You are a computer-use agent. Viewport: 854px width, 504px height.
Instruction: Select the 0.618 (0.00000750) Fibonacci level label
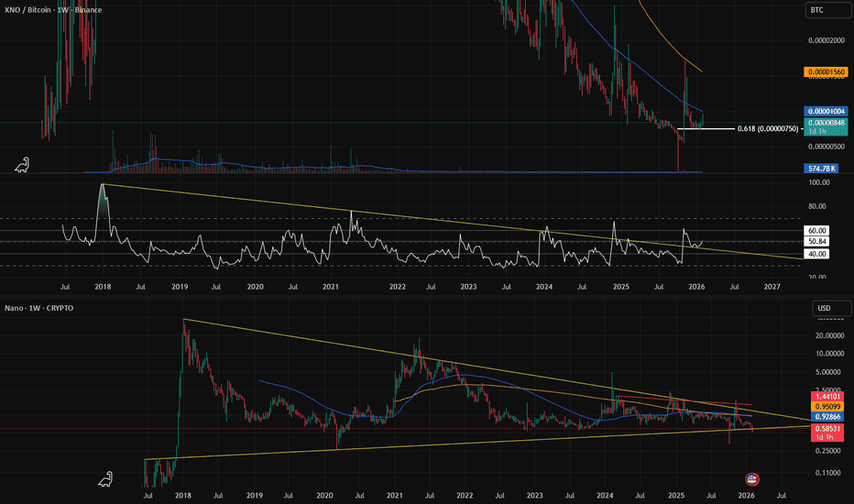tap(768, 128)
